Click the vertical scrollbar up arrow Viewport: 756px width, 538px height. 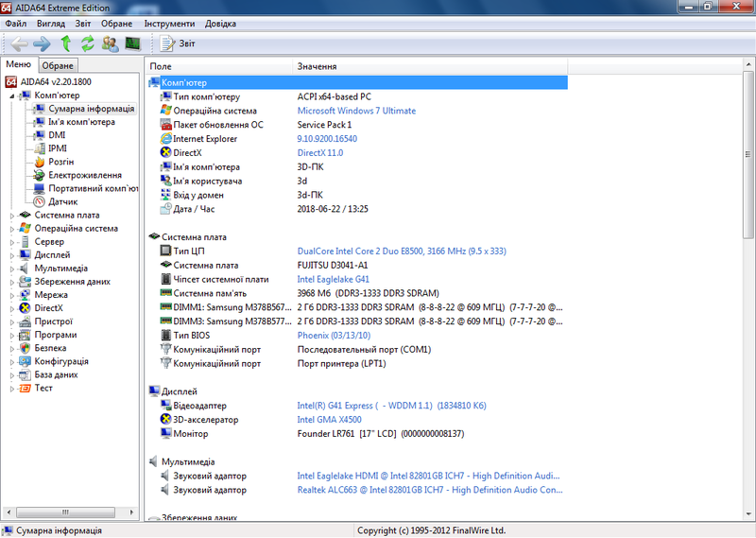click(x=748, y=64)
